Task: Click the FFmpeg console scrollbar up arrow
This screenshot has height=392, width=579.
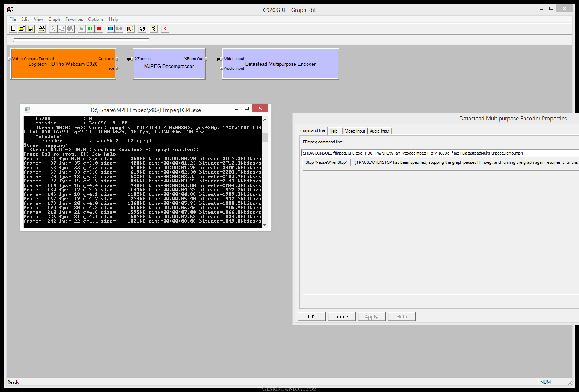Action: pyautogui.click(x=265, y=120)
